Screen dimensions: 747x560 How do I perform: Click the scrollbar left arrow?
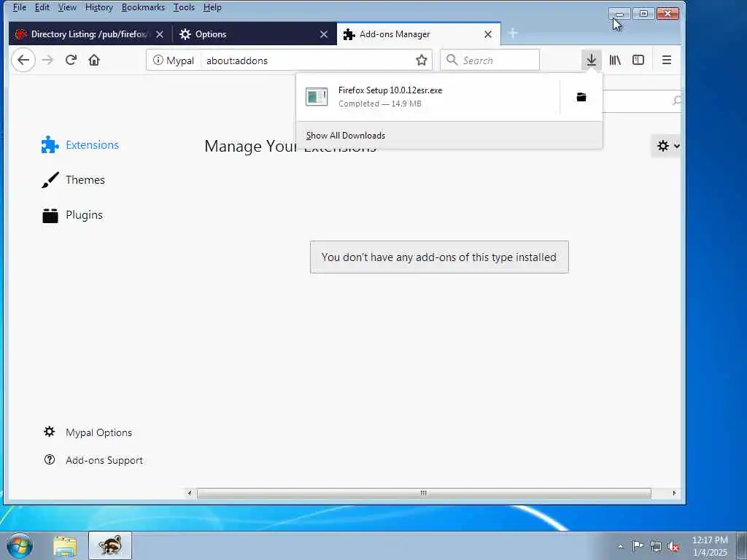[190, 493]
